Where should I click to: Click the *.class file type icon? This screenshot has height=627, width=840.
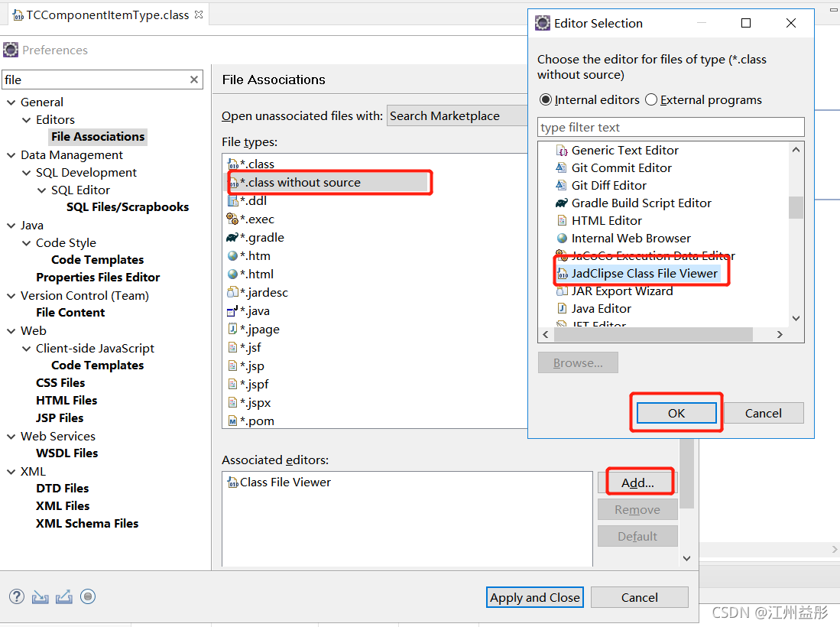pos(232,164)
